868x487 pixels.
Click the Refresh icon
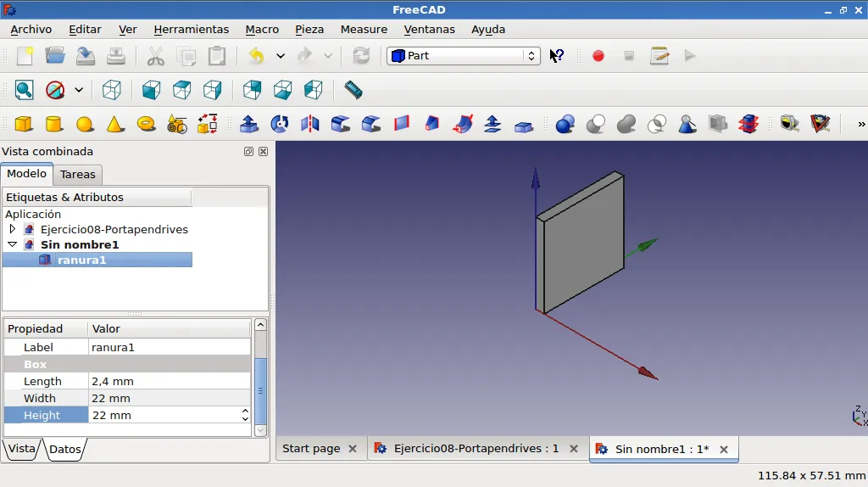point(361,56)
